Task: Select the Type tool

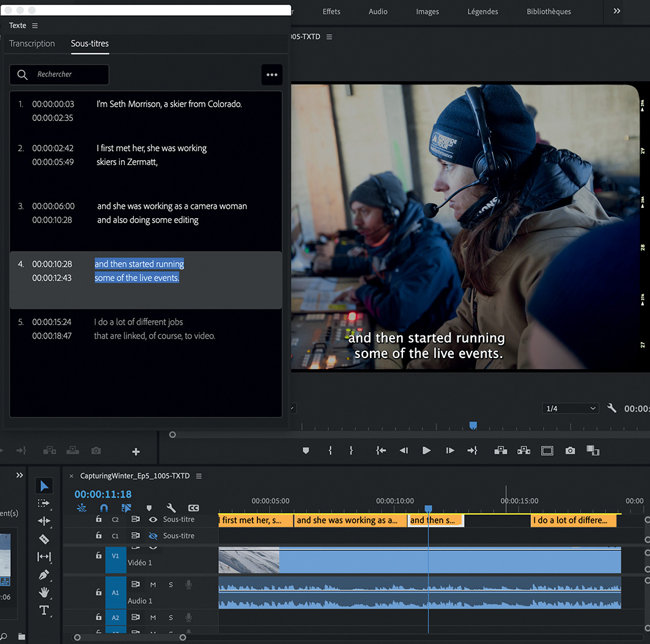Action: coord(44,610)
